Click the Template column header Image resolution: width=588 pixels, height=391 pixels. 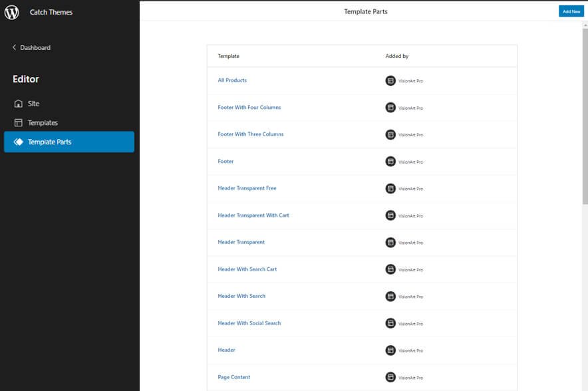tap(228, 56)
